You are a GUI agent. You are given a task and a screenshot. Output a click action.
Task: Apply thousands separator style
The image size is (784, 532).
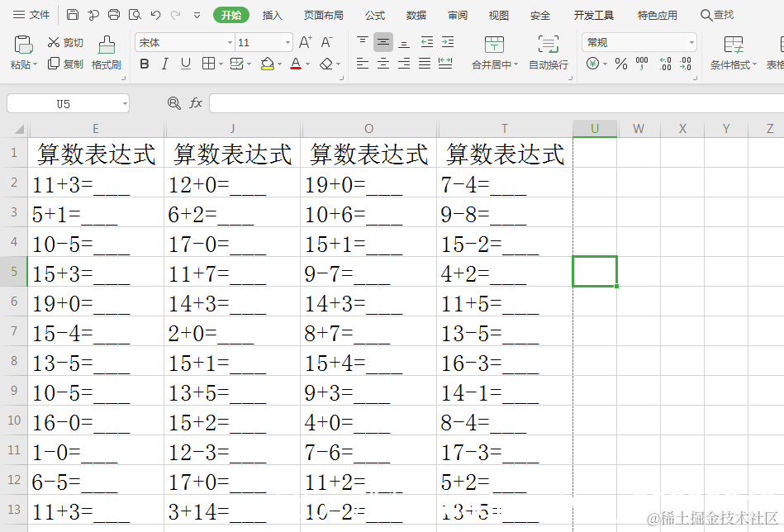(642, 64)
